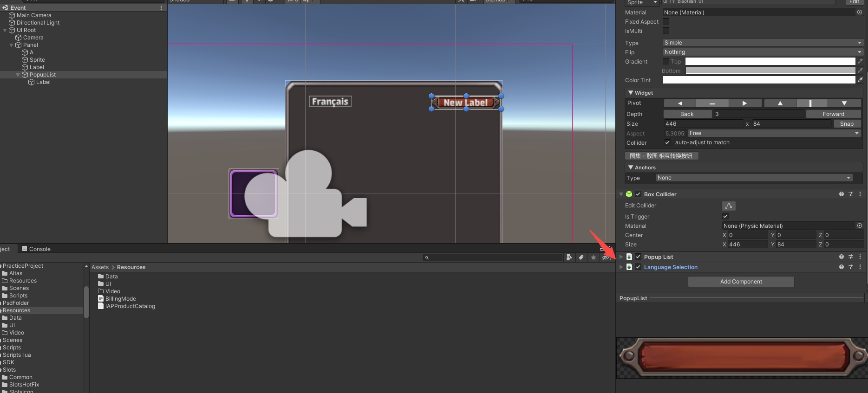The width and height of the screenshot is (868, 393).
Task: Click Search by Label tag icon
Action: [x=581, y=258]
